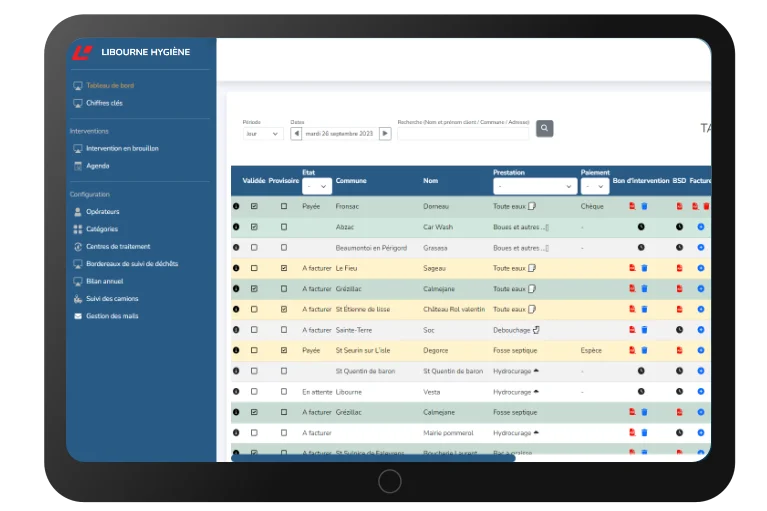Open Catégories configuration

(102, 229)
